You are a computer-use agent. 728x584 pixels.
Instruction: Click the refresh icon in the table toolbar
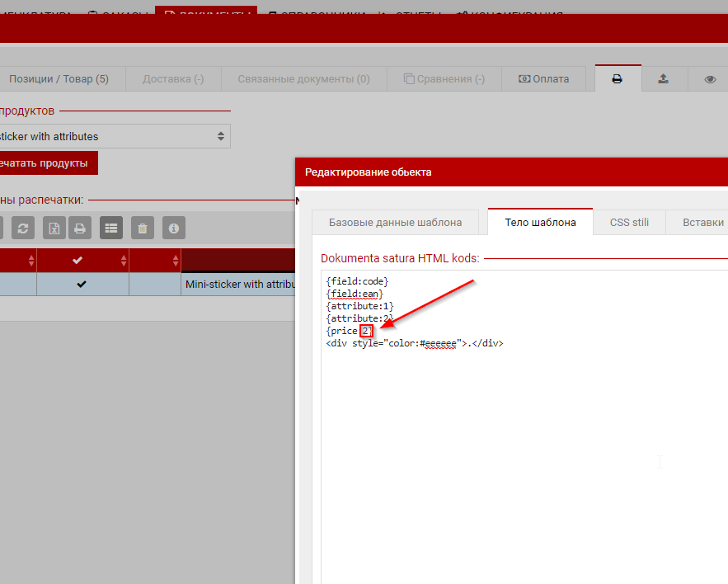click(21, 228)
